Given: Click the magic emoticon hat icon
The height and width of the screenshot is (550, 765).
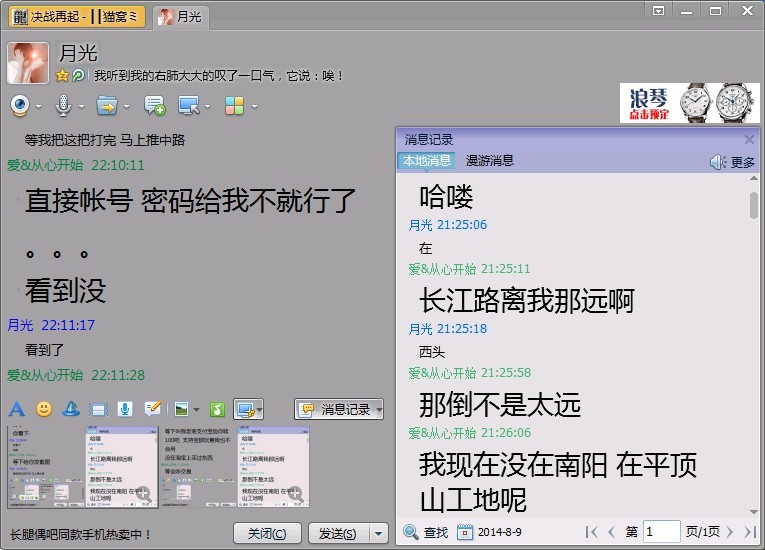Looking at the screenshot, I should [71, 409].
